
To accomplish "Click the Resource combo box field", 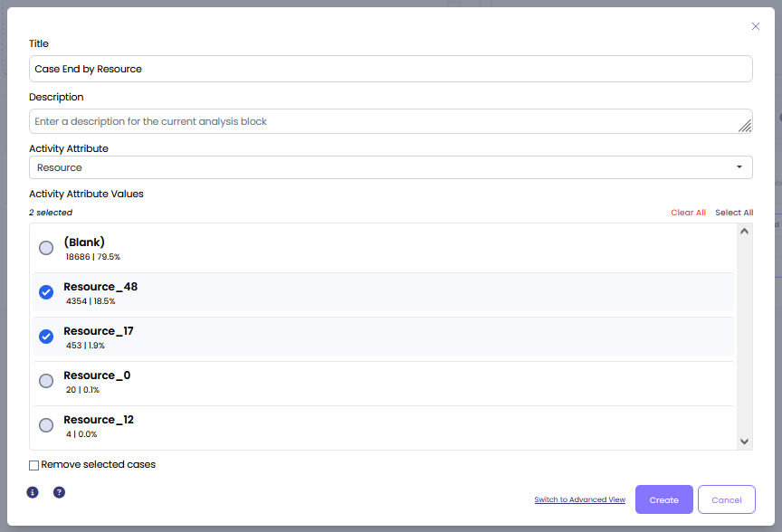I will click(390, 167).
